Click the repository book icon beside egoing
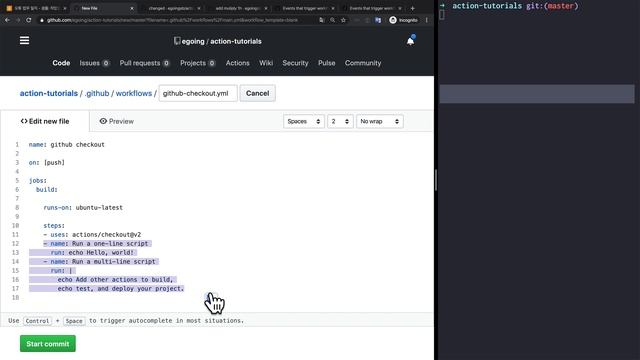640x360 pixels. 177,41
